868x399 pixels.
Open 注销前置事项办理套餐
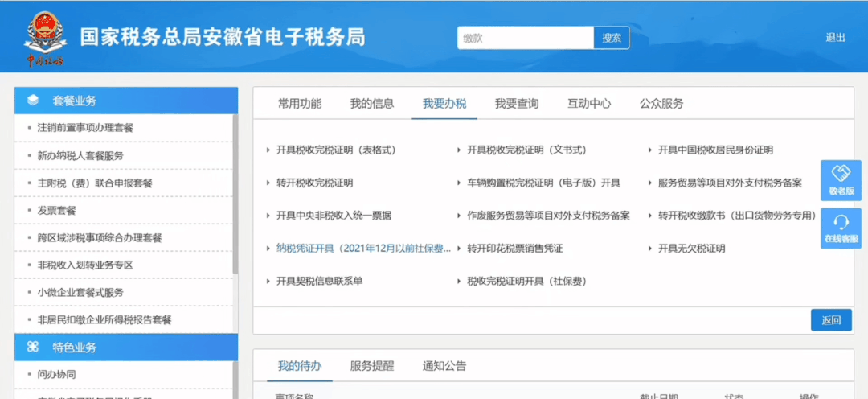(x=85, y=128)
